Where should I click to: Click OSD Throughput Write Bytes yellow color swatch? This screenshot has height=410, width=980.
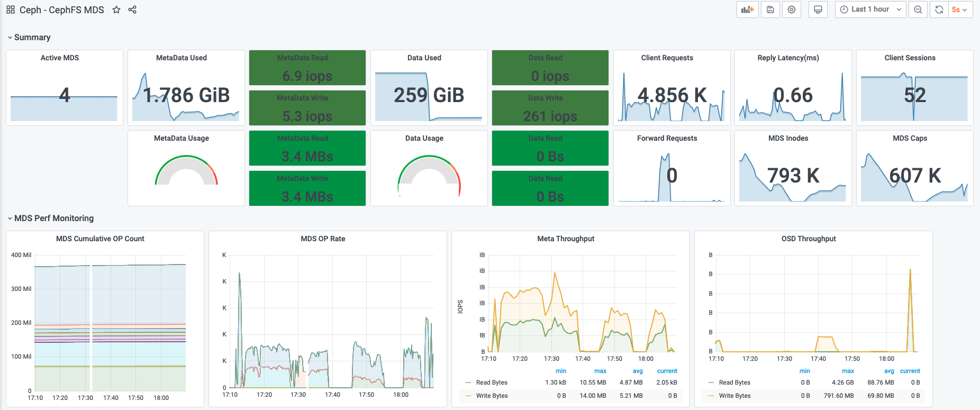pos(711,396)
